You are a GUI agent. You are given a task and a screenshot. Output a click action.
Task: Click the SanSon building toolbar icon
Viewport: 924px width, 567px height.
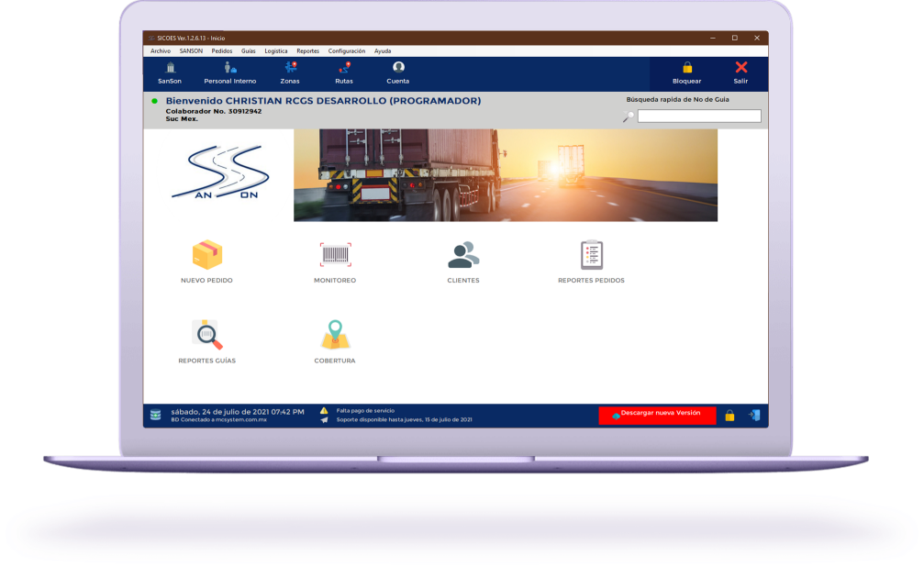[x=170, y=68]
